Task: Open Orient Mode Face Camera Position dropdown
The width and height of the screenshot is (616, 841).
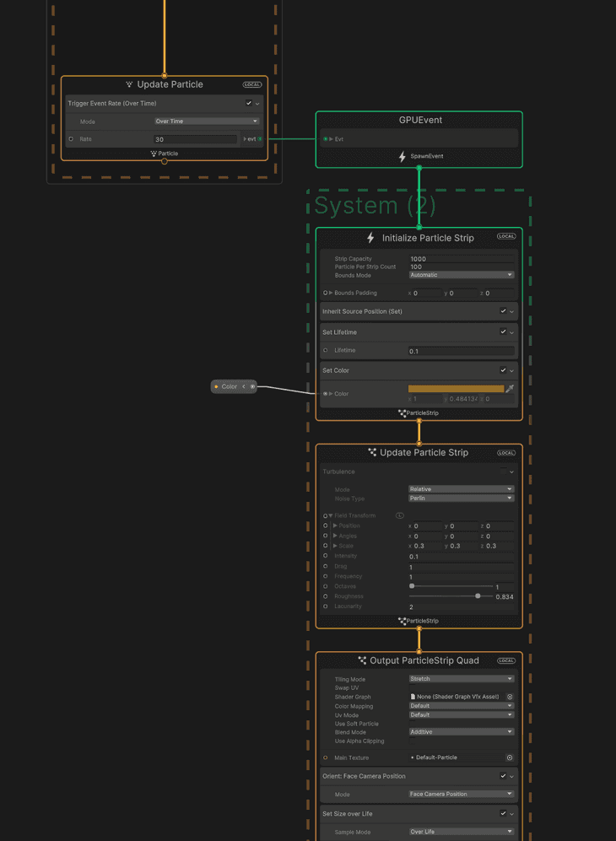Action: (x=462, y=795)
